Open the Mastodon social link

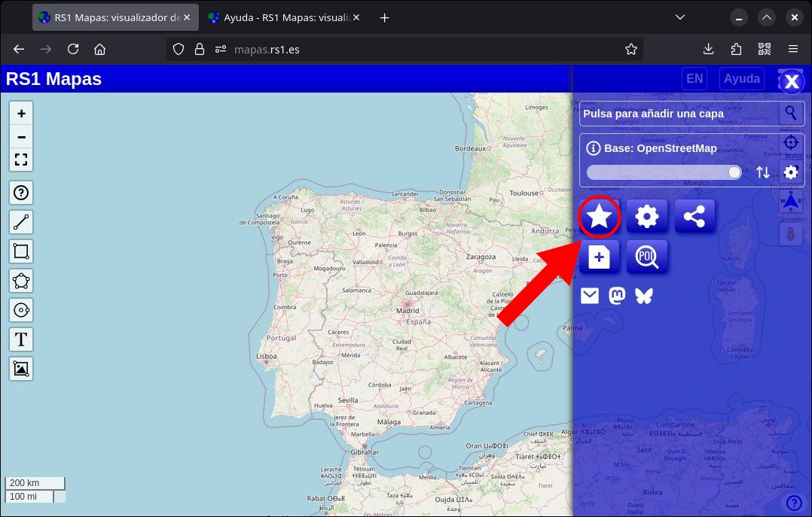click(x=617, y=296)
